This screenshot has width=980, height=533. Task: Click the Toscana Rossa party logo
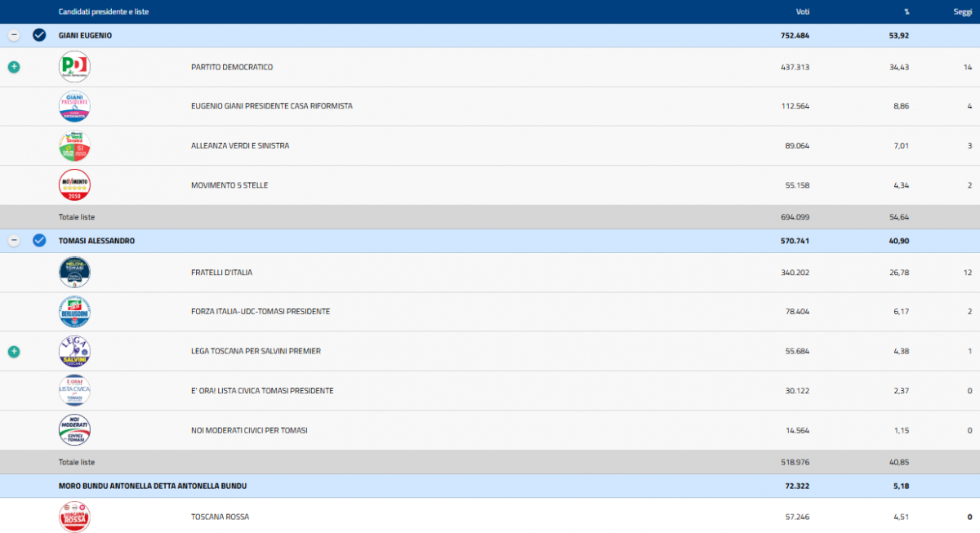[74, 517]
